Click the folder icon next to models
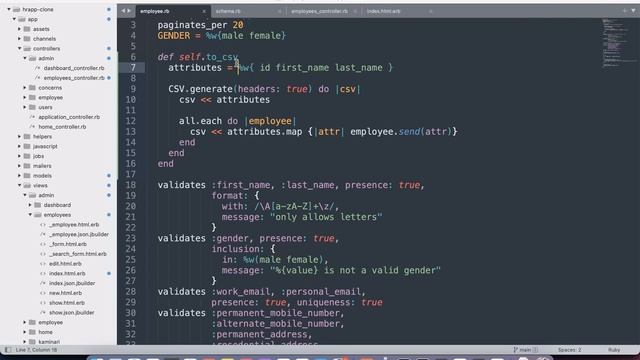The width and height of the screenshot is (640, 360). 27,176
